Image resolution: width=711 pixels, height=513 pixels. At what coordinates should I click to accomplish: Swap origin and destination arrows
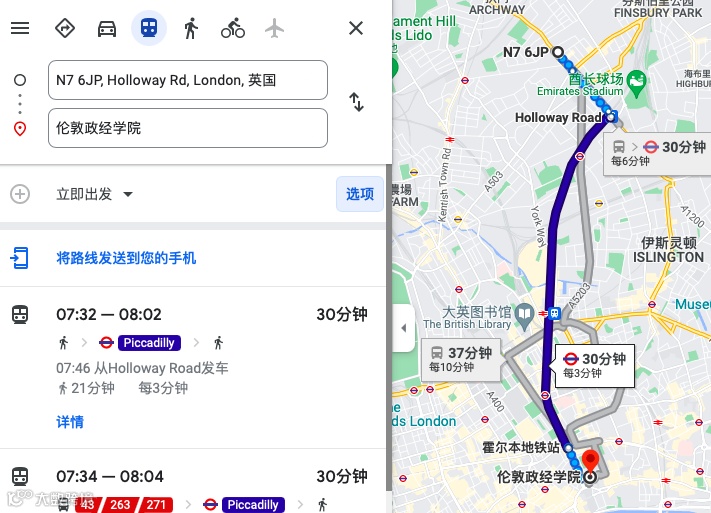356,102
